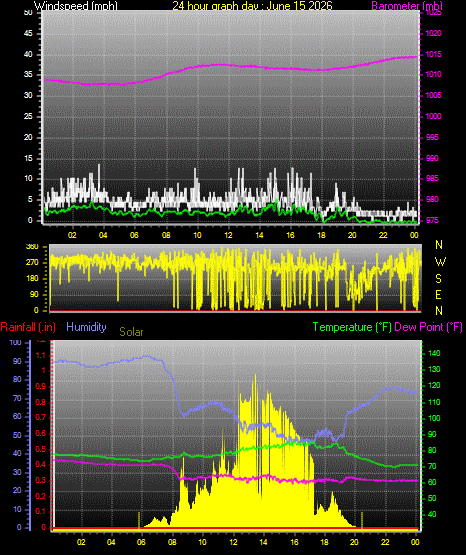Click the 35 windspeed axis value
The height and width of the screenshot is (555, 466).
pos(28,75)
